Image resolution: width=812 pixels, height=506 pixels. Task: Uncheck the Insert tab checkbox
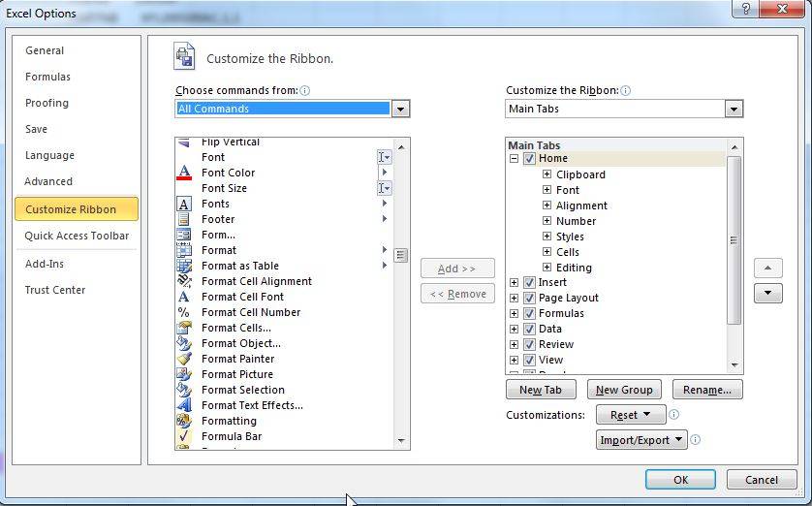click(529, 282)
